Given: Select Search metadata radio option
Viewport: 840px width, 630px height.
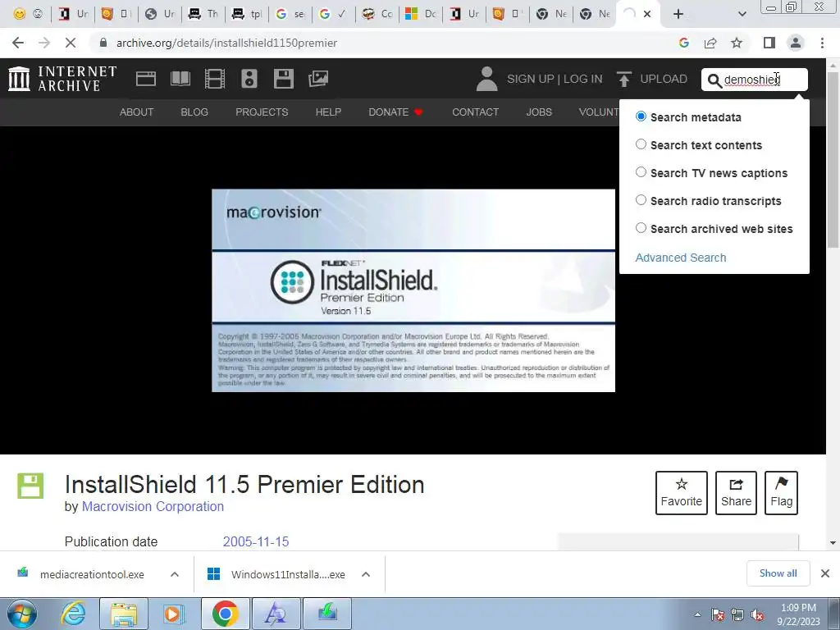Looking at the screenshot, I should [x=641, y=116].
